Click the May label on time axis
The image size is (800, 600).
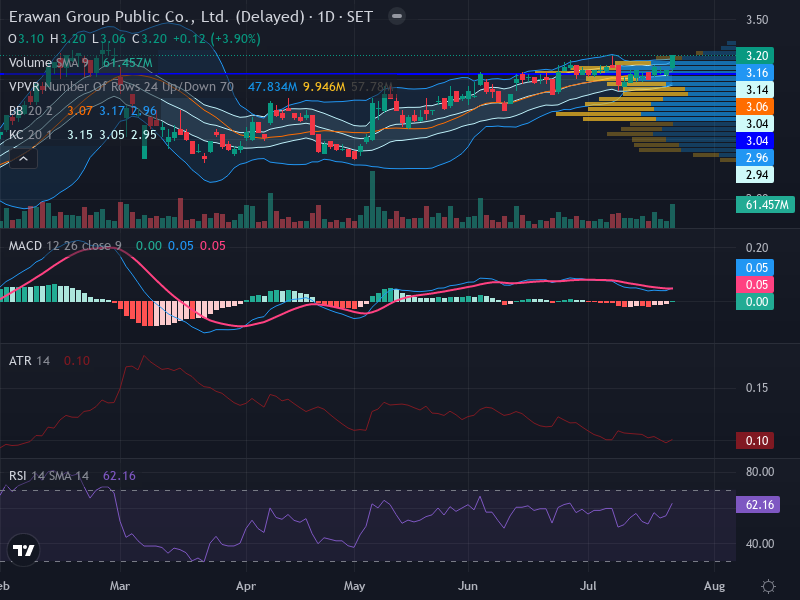coord(354,586)
